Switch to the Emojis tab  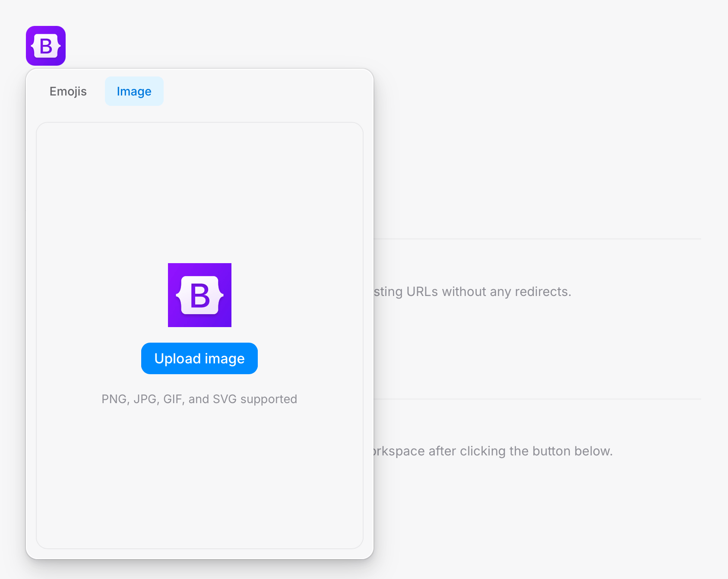(68, 91)
